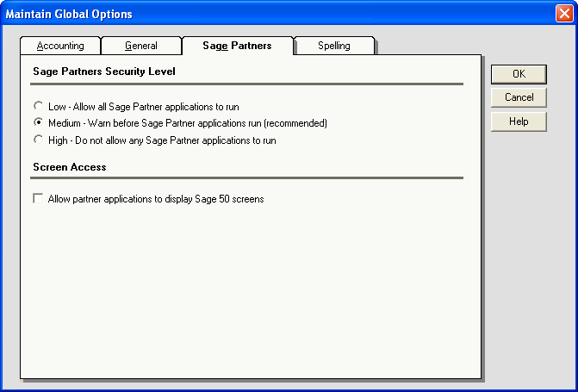Click the Maintain Global Options title bar
The width and height of the screenshot is (578, 392).
[258, 15]
